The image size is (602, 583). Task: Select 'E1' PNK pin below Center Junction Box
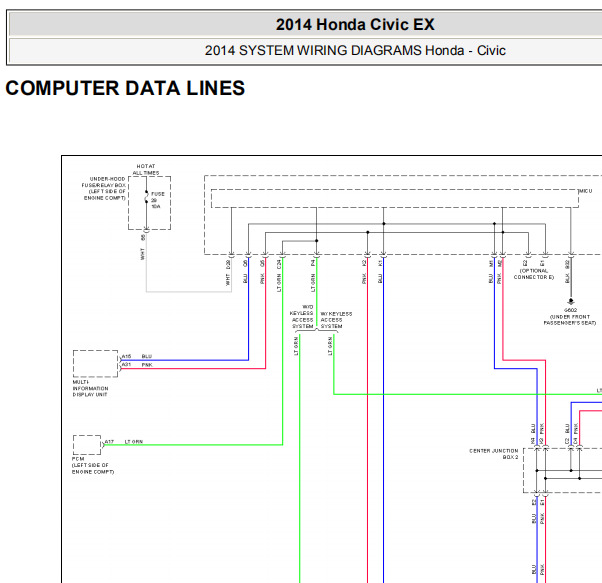pos(542,502)
